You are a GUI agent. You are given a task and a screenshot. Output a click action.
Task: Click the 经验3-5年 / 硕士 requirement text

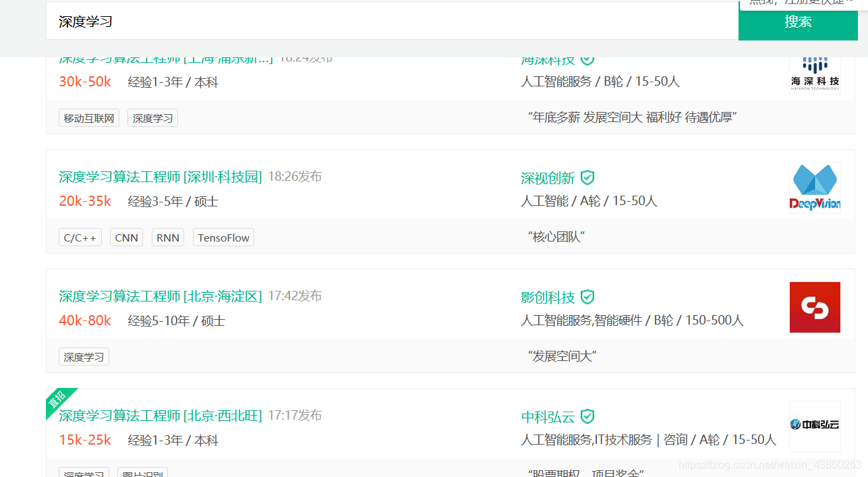[173, 202]
